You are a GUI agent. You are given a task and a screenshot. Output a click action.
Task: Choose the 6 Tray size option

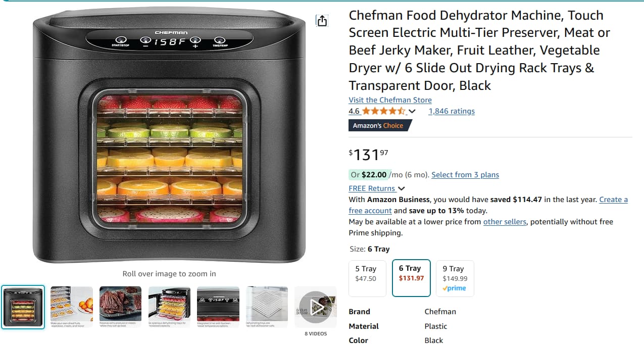[411, 278]
